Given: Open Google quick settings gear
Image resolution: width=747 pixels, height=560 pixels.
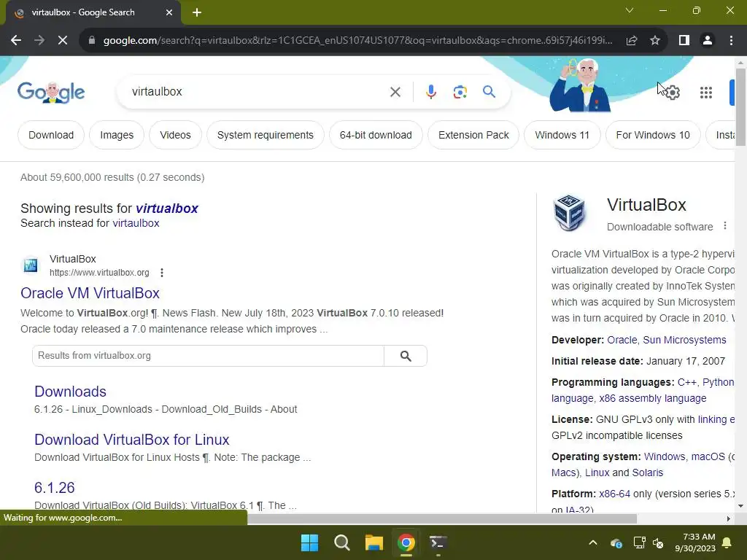Looking at the screenshot, I should click(x=672, y=93).
